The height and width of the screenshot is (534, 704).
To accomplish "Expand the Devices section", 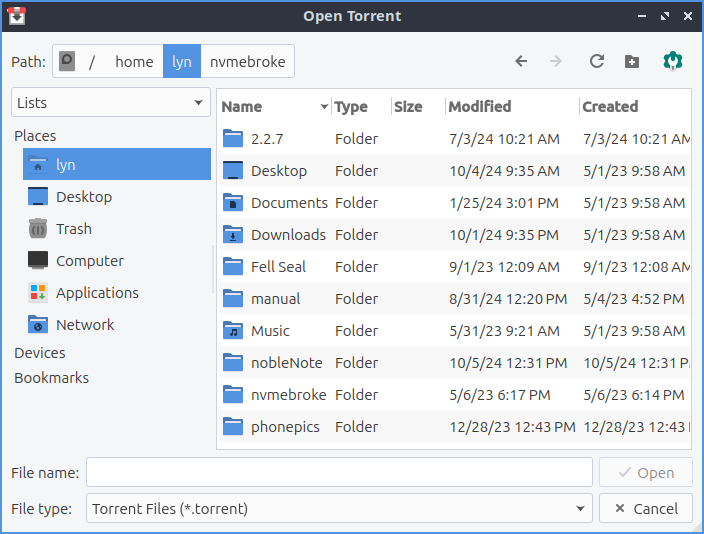I will (40, 353).
